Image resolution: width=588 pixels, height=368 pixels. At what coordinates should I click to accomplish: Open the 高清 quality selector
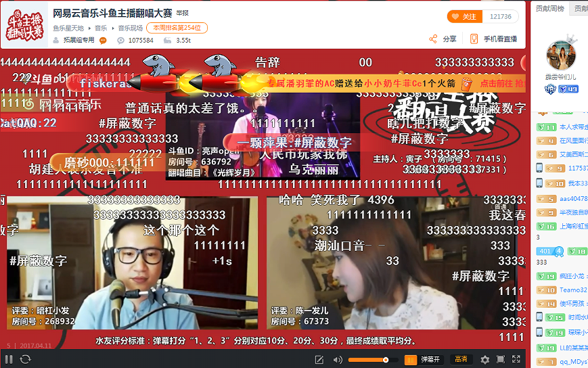461,359
